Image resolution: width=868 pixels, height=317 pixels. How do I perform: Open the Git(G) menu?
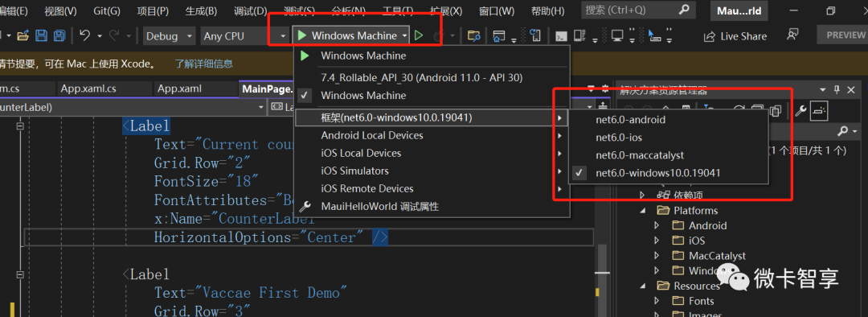106,10
